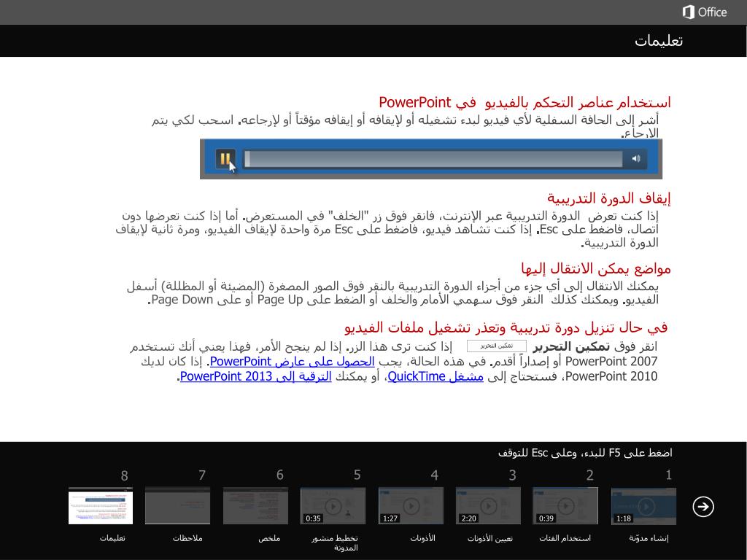747x560 pixels.
Task: Open thumbnail 1 إنشاء مدوّنة
Action: click(643, 506)
